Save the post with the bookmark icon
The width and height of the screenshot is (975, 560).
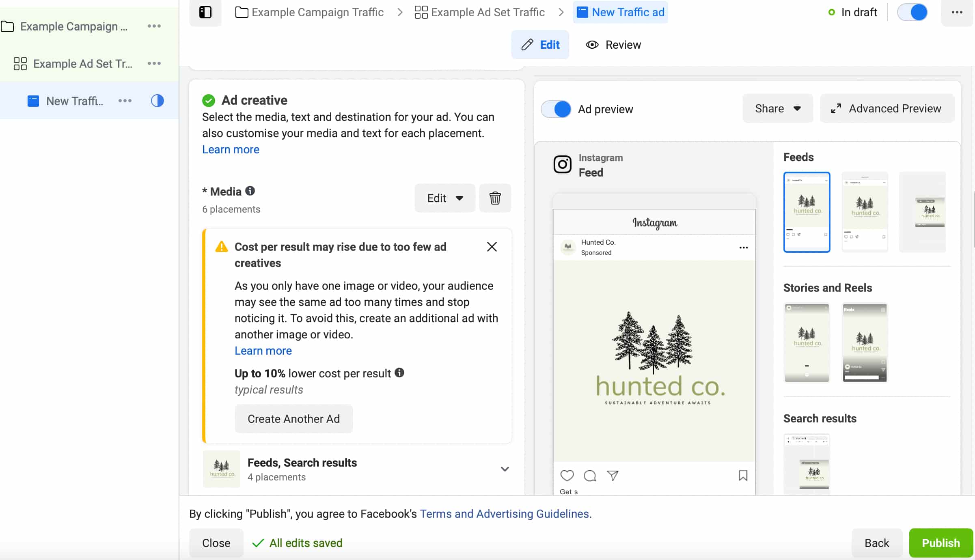[743, 476]
